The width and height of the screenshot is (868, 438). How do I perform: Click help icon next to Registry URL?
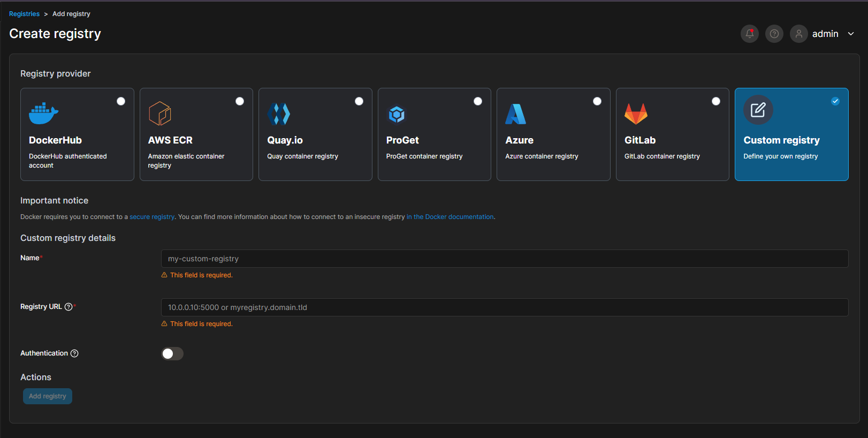(68, 307)
